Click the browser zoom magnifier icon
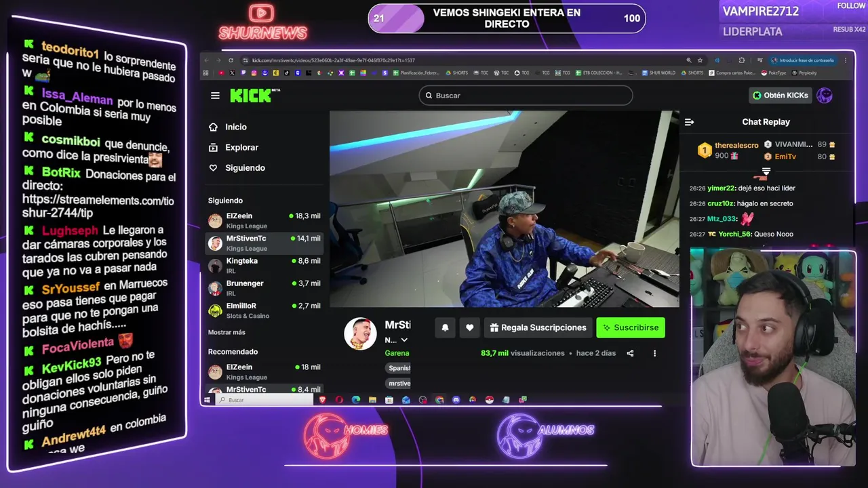Viewport: 868px width, 488px height. pyautogui.click(x=689, y=60)
